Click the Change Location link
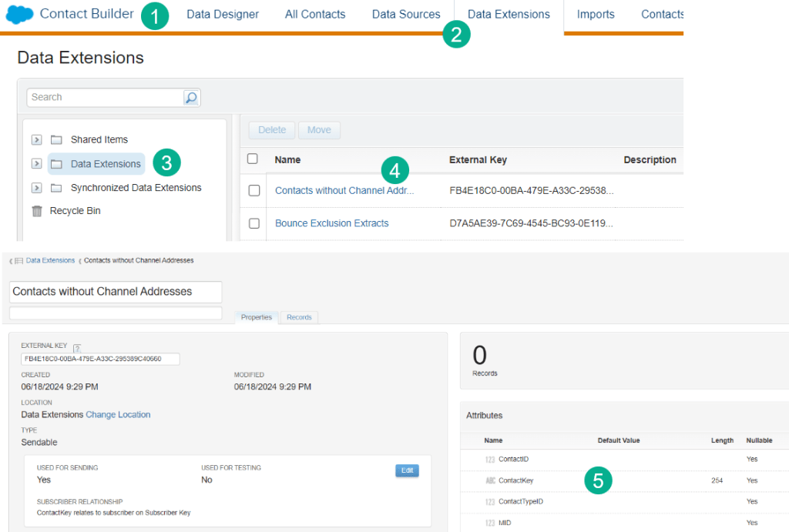 click(x=118, y=415)
